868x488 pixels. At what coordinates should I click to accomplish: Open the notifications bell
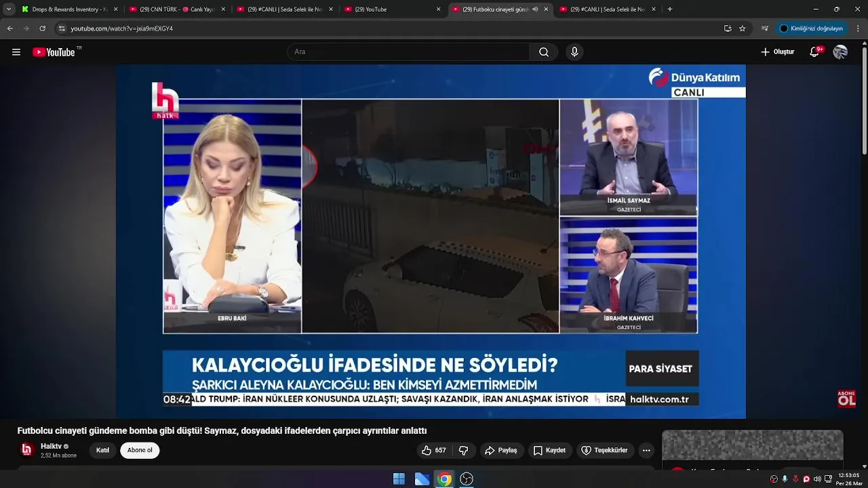pyautogui.click(x=815, y=52)
